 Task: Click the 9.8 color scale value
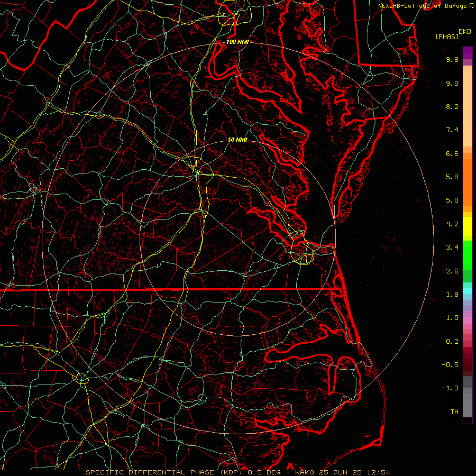pos(452,59)
